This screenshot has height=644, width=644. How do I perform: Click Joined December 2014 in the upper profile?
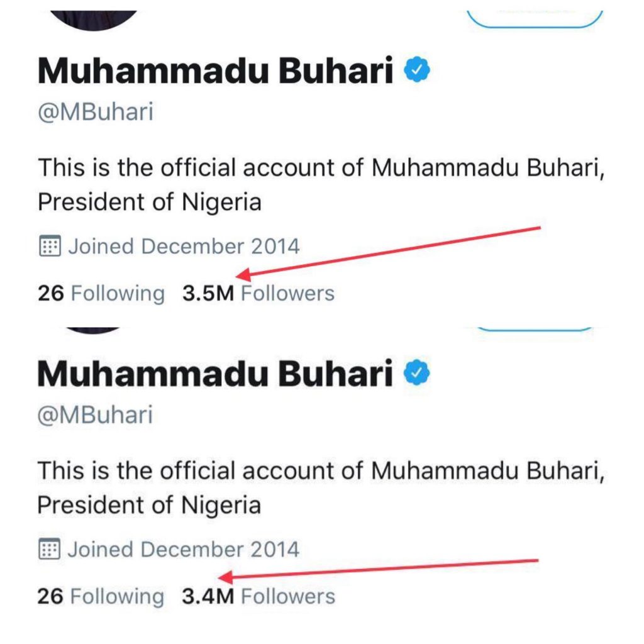(184, 247)
